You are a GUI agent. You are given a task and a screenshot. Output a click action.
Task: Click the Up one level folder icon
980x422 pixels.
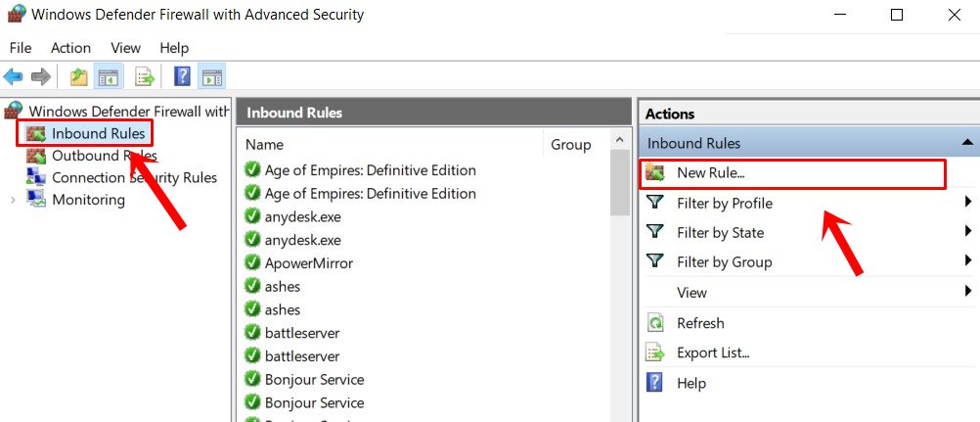pyautogui.click(x=79, y=77)
